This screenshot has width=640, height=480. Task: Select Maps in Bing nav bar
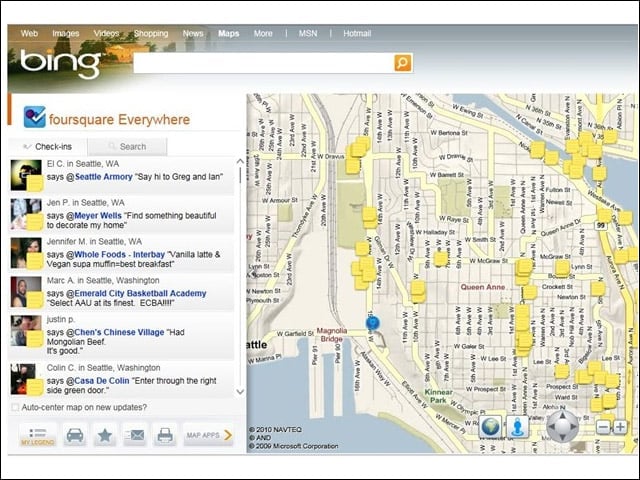click(229, 33)
